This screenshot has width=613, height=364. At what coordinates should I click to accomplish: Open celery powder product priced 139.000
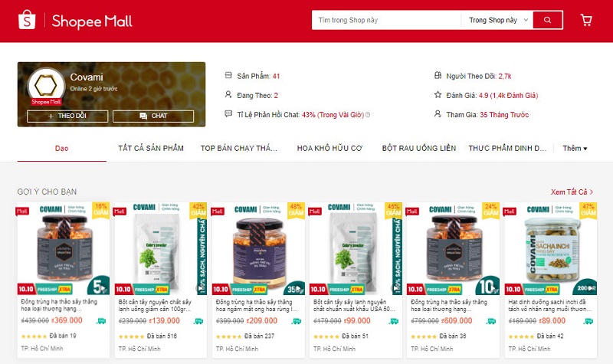click(161, 280)
